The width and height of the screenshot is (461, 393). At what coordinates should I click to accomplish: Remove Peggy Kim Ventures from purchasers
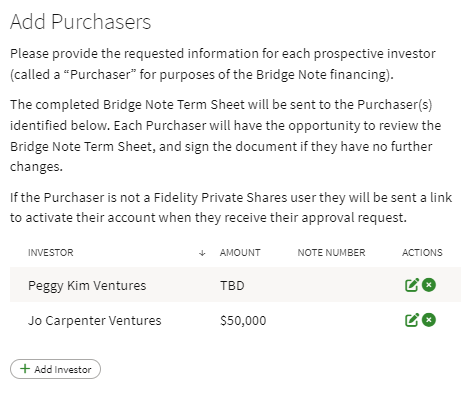click(x=429, y=285)
